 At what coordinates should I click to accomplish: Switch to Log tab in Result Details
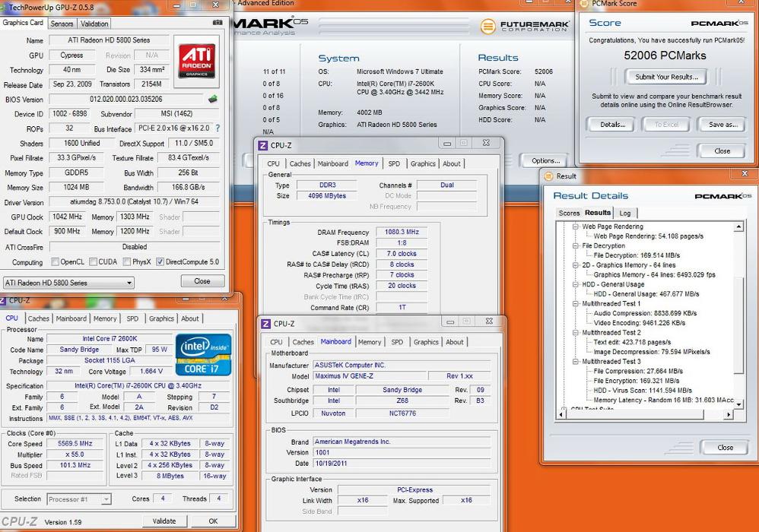click(x=625, y=214)
